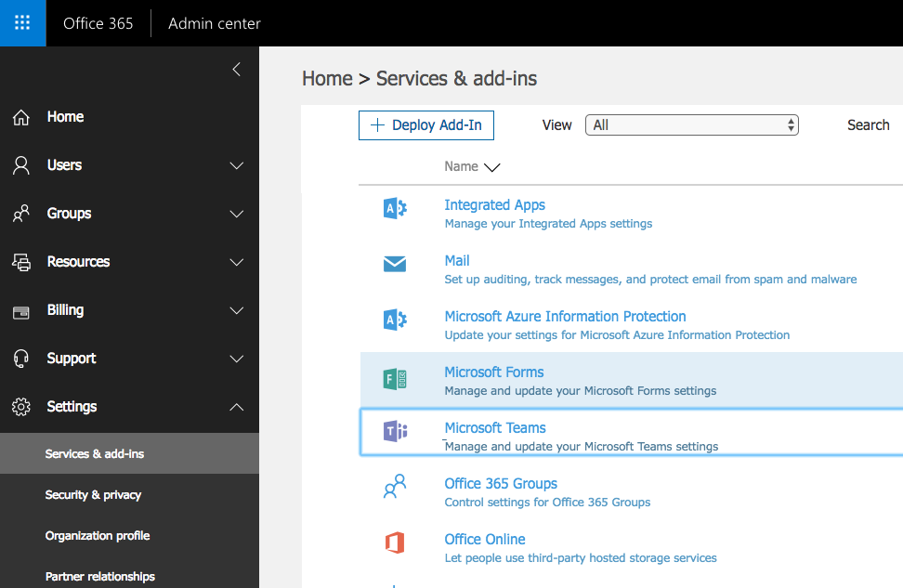The width and height of the screenshot is (903, 588).
Task: Expand the Groups section chevron
Action: [236, 215]
